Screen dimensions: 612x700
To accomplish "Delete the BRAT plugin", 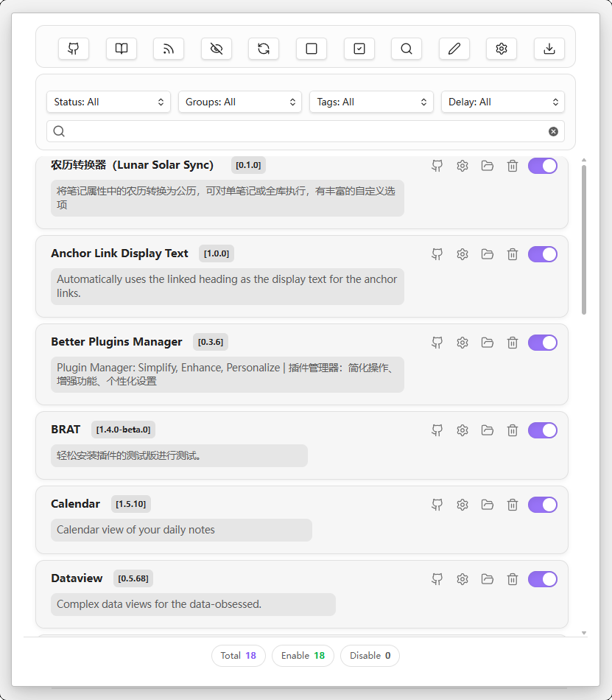I will click(513, 430).
